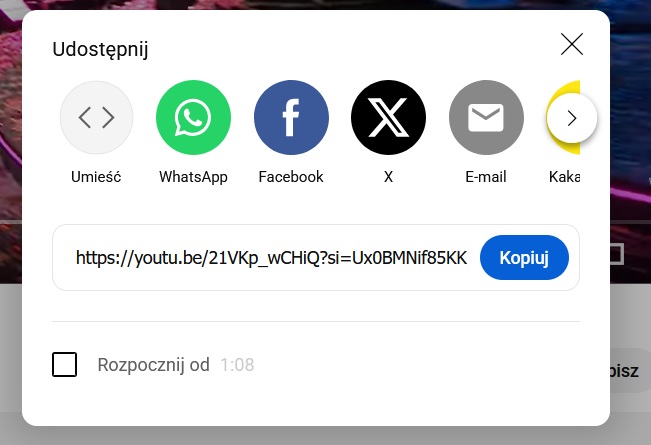Click the truncated Kaka label
The width and height of the screenshot is (651, 445).
tap(564, 177)
